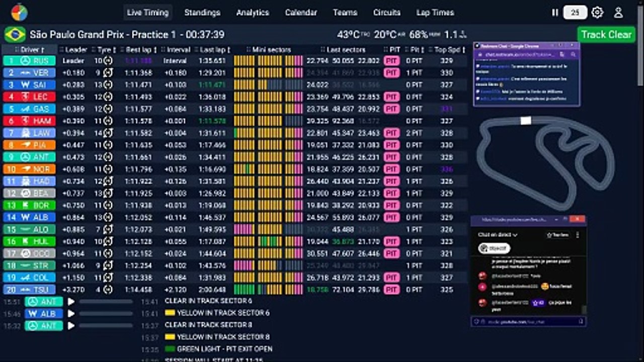
Task: Open the Circuits tab
Action: pos(387,13)
